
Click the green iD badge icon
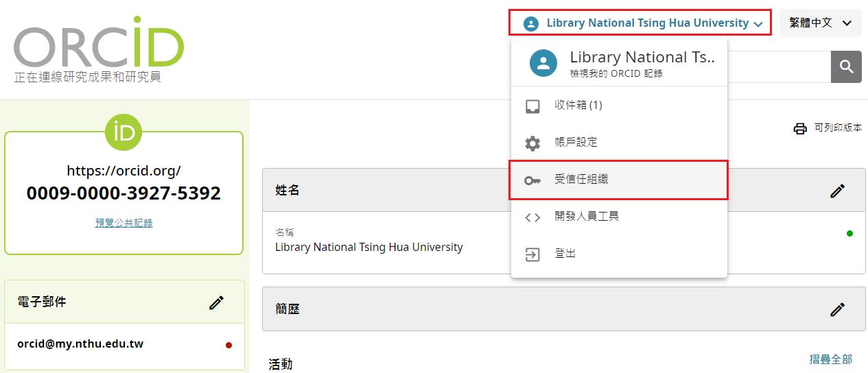coord(124,132)
